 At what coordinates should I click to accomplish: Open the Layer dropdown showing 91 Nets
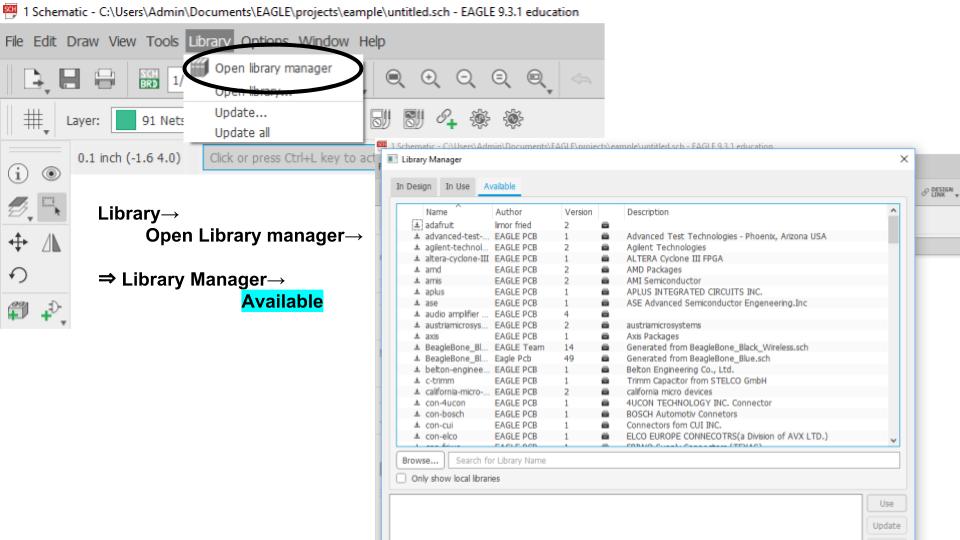click(x=148, y=120)
